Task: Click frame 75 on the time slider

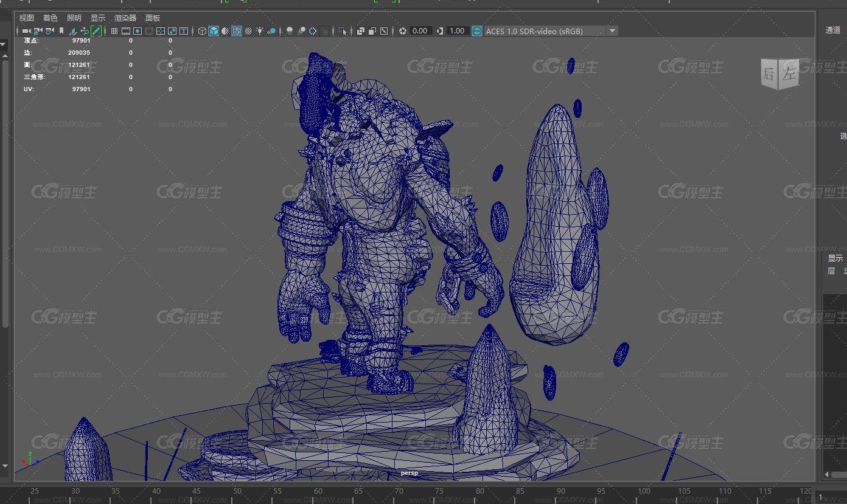Action: 439,491
